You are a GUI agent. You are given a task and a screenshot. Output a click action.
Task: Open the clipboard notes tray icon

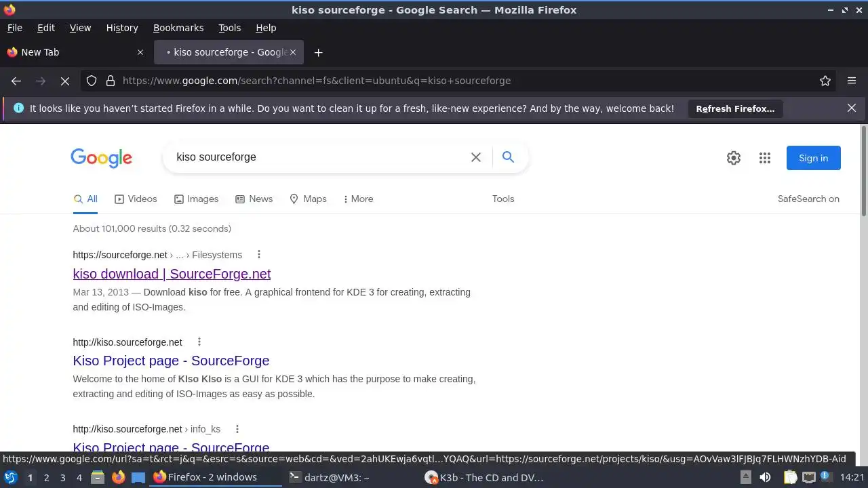click(790, 478)
